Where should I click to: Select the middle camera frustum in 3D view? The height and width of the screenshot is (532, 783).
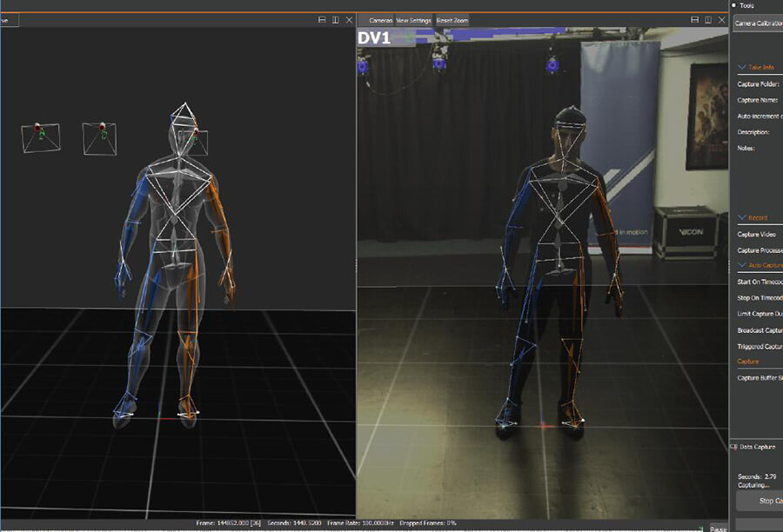click(x=100, y=138)
